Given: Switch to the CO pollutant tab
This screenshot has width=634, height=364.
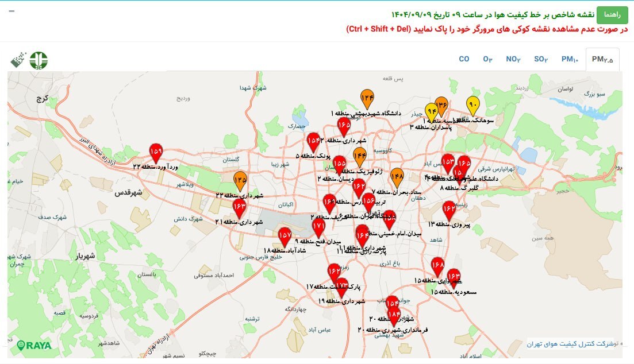Looking at the screenshot, I should pos(464,59).
